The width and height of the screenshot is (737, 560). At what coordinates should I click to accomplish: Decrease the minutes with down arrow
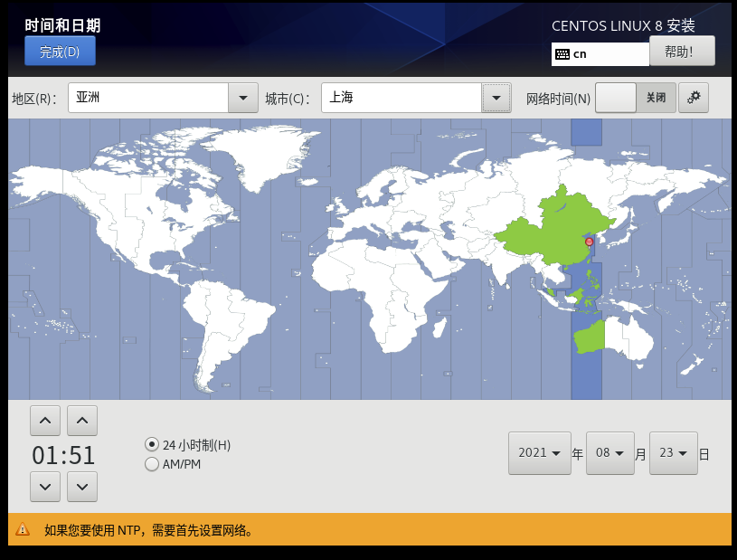click(82, 487)
